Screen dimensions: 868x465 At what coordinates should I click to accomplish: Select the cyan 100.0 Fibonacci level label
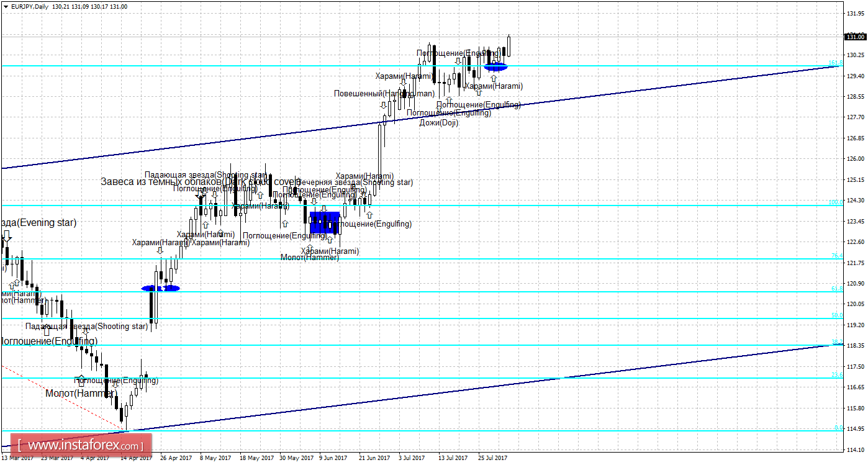pos(836,202)
